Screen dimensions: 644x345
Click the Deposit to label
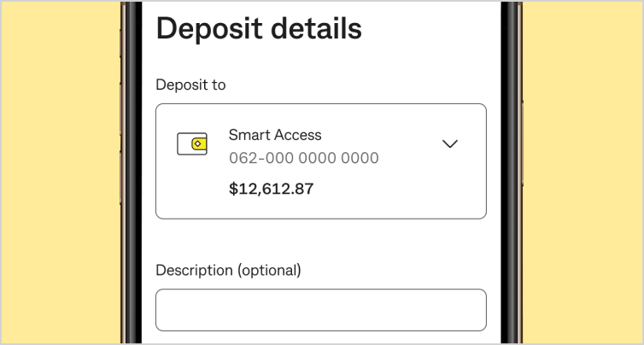[190, 85]
